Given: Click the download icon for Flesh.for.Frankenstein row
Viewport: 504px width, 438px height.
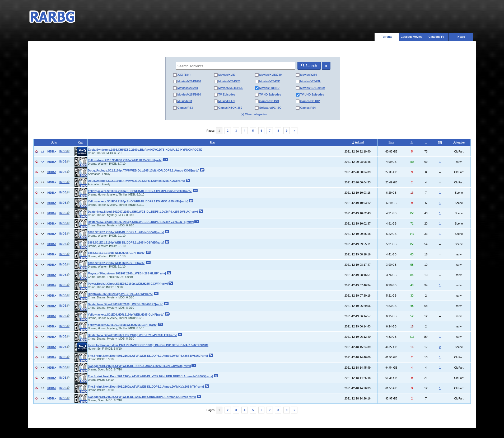Looking at the screenshot, I should (43, 347).
